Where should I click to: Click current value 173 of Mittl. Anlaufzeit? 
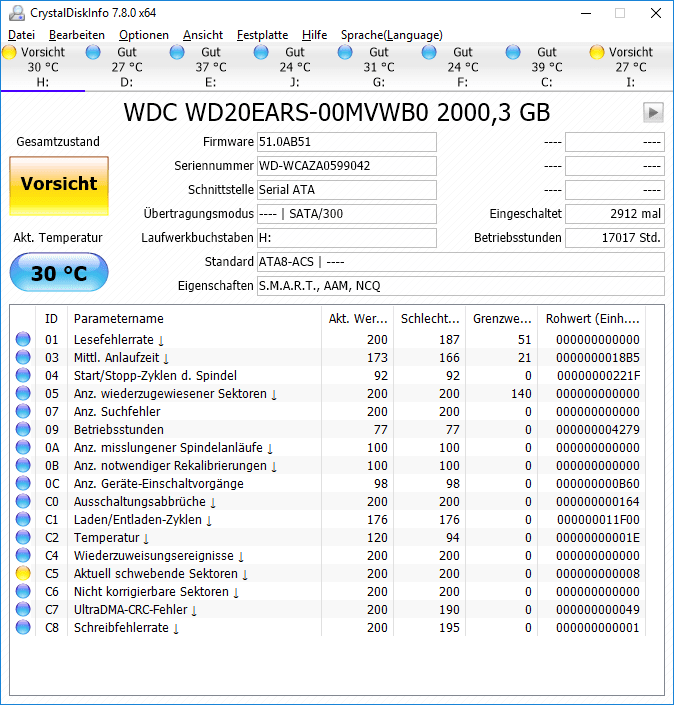pos(377,358)
